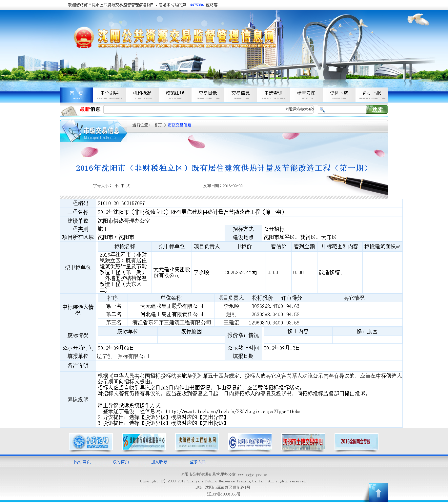The width and height of the screenshot is (448, 503).
Task: Click the 辽ICP备10001365号 footer text
Action: click(x=224, y=494)
